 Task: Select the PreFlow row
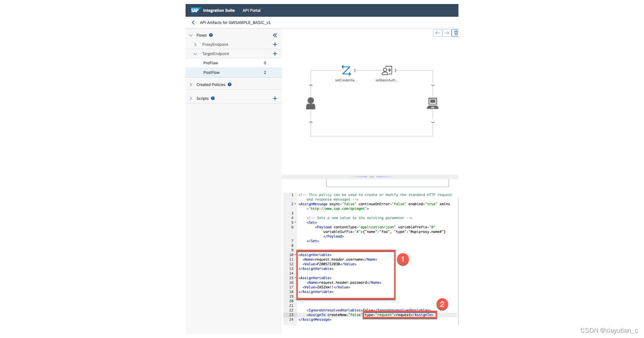click(x=233, y=63)
